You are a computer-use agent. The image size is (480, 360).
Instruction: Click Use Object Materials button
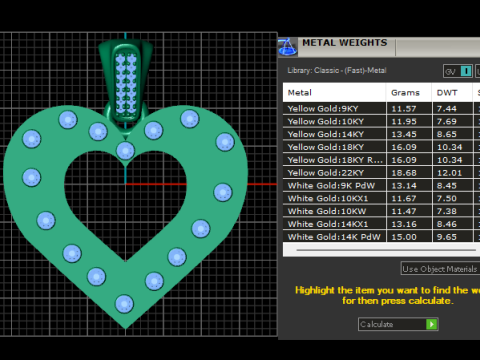tap(440, 269)
